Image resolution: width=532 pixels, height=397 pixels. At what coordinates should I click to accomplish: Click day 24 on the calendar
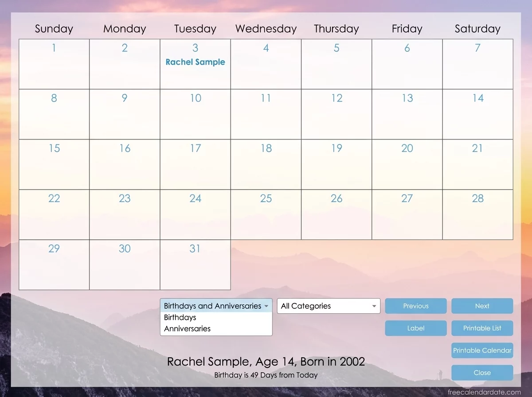point(195,215)
